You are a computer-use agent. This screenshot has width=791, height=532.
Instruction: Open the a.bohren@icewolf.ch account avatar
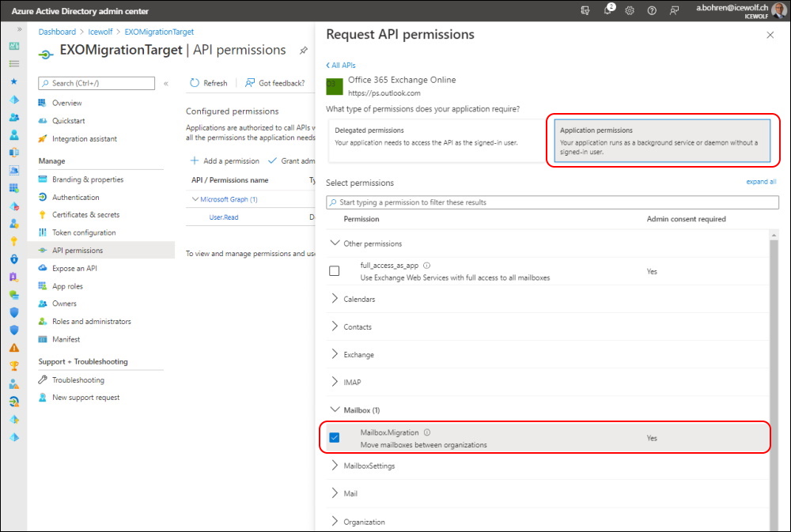(x=779, y=10)
